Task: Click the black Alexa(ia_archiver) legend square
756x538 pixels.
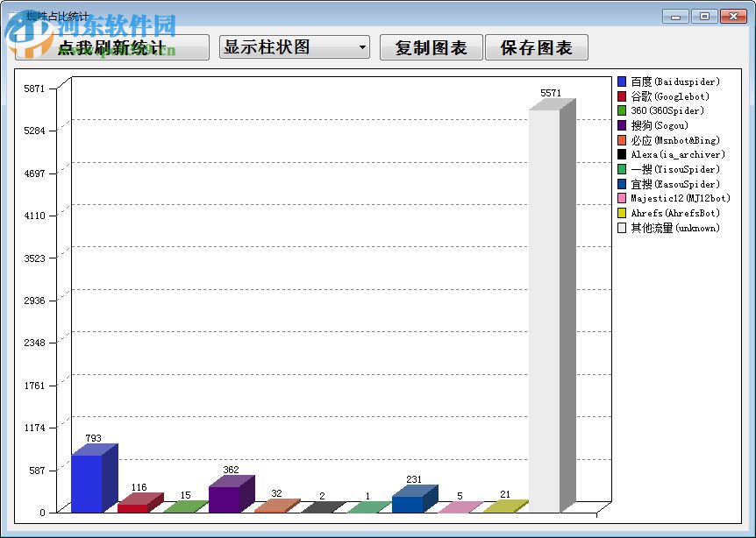Action: [620, 154]
